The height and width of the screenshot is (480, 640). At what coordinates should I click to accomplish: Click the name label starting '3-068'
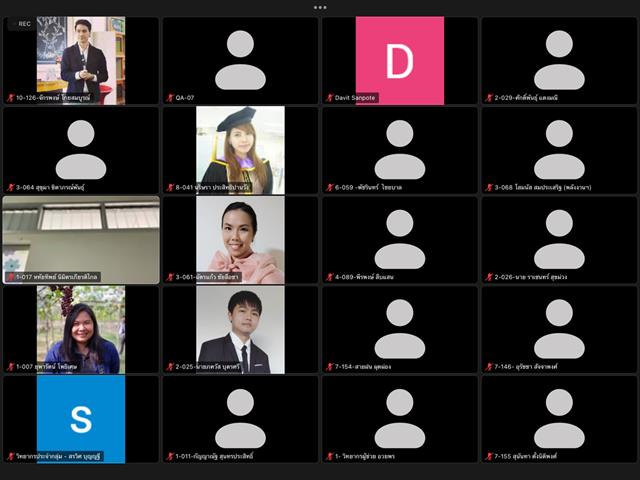point(543,187)
